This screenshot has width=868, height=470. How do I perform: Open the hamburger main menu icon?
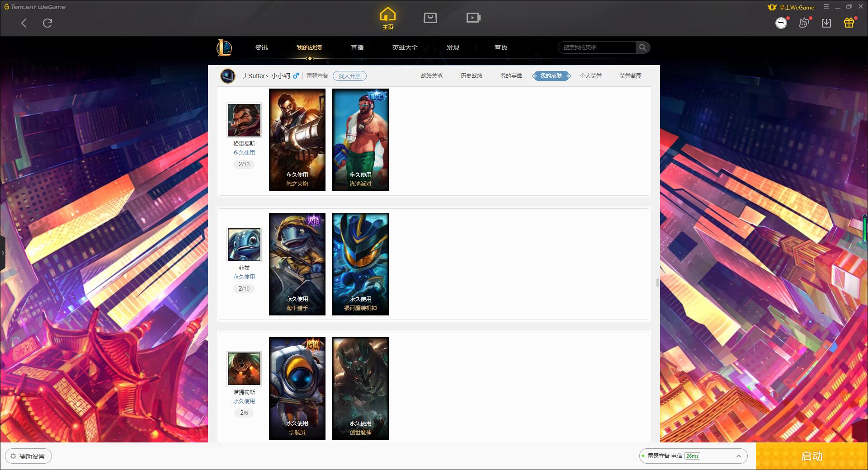tap(826, 7)
